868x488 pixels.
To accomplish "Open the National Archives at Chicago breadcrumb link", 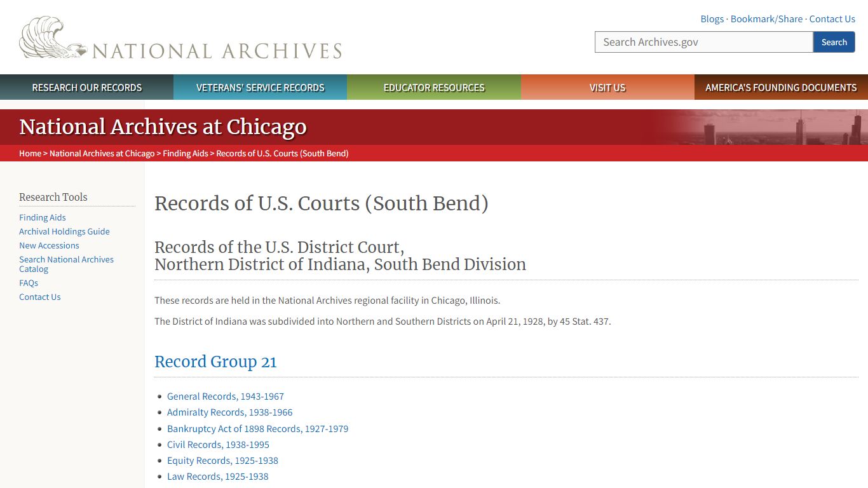I will click(x=102, y=153).
